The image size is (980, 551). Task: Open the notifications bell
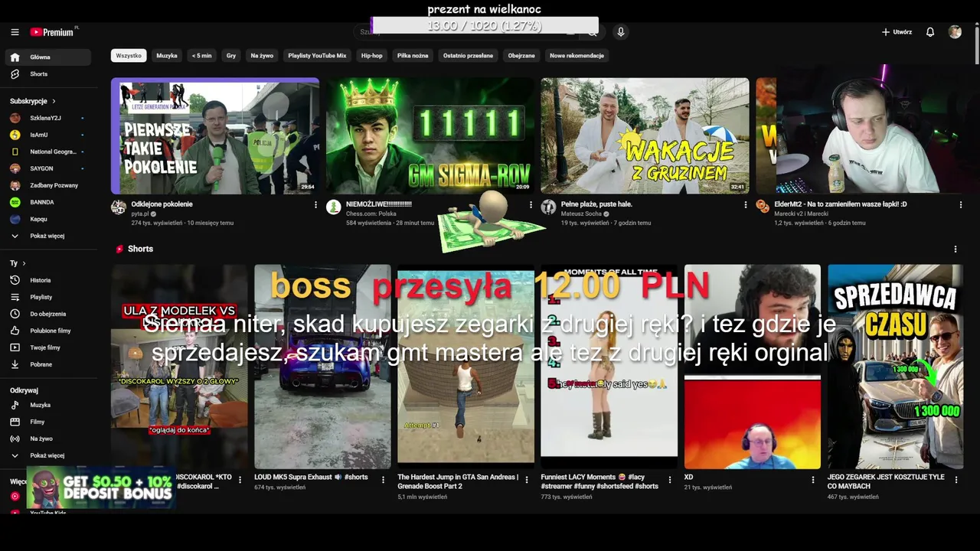930,32
